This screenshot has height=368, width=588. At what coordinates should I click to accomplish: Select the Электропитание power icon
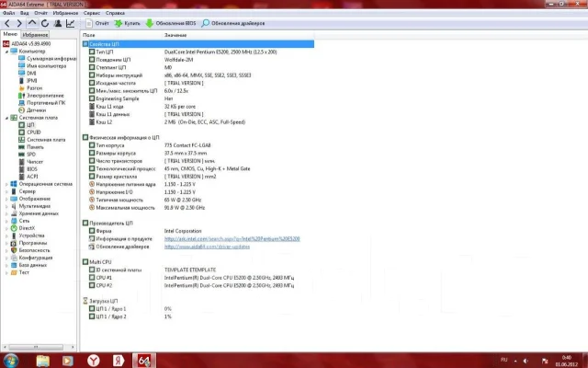(21, 96)
